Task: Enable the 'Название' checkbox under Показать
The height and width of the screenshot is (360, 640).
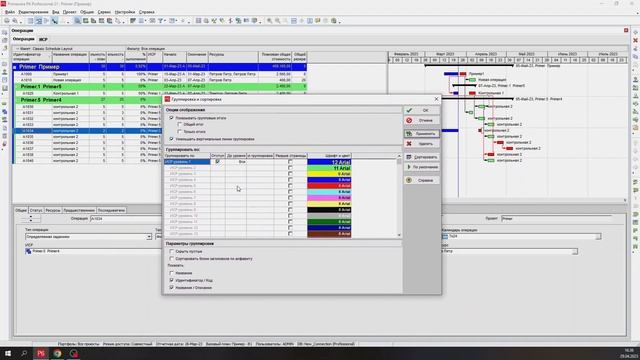Action: tap(172, 273)
